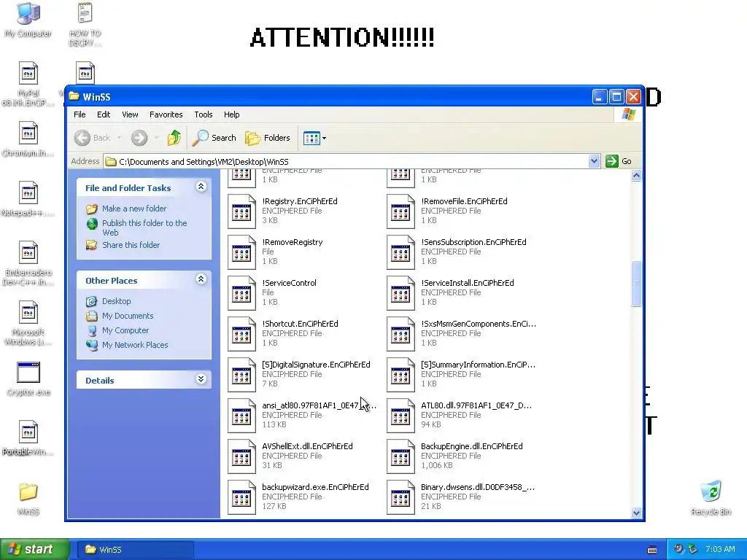This screenshot has height=560, width=747.
Task: Select the !RemoveFile.EnCiPhErEd file icon
Action: [x=400, y=211]
